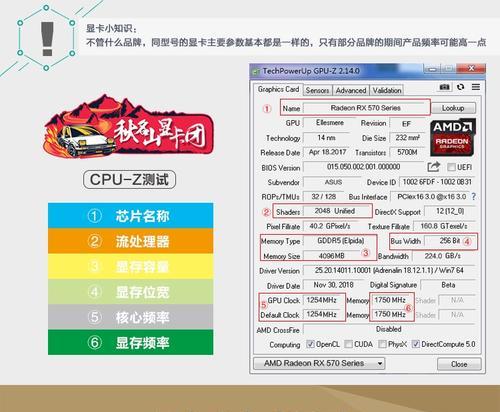Click the Memory Type GDDR5 (Elpida) value
Viewport: 500px width, 412px height.
point(340,241)
